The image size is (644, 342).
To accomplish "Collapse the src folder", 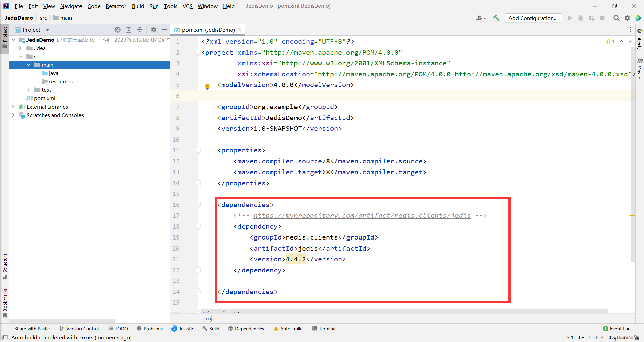I will [21, 56].
